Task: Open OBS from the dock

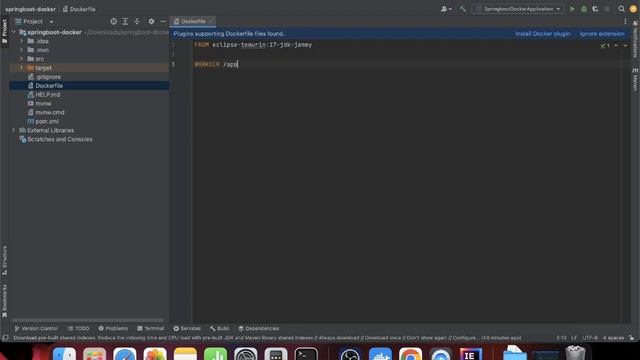Action: (350, 354)
